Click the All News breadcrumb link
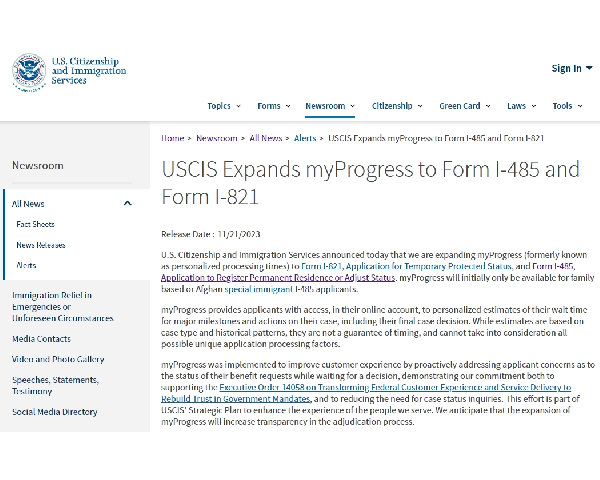The image size is (600, 480). (x=266, y=138)
